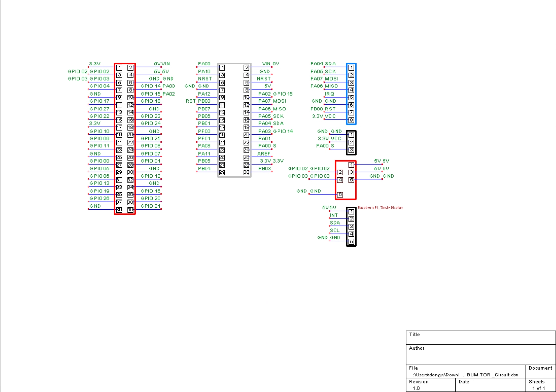Select the PA10 net label
This screenshot has width=556, height=392.
[x=204, y=71]
